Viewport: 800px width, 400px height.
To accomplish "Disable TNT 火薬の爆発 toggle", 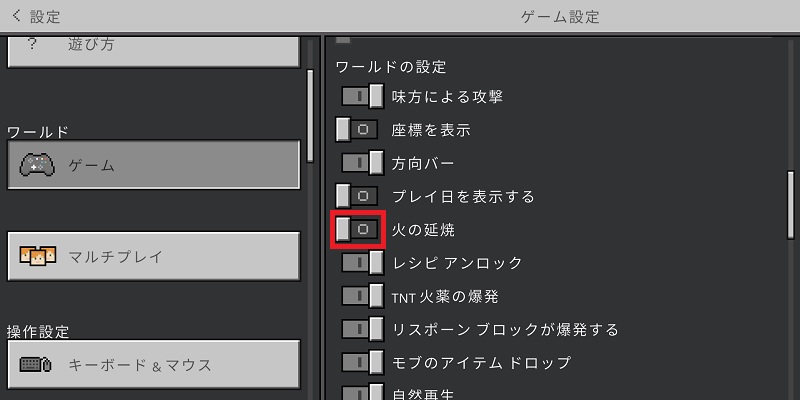I will [362, 296].
